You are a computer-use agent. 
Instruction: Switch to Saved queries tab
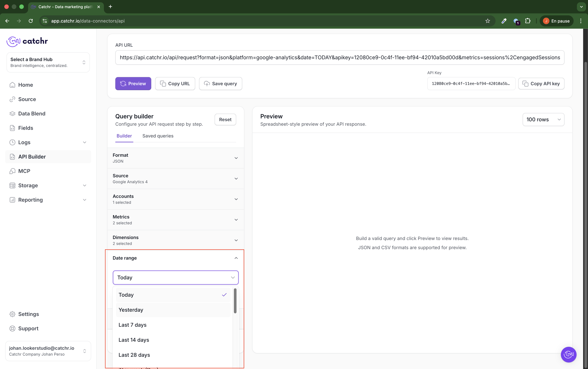(x=158, y=136)
